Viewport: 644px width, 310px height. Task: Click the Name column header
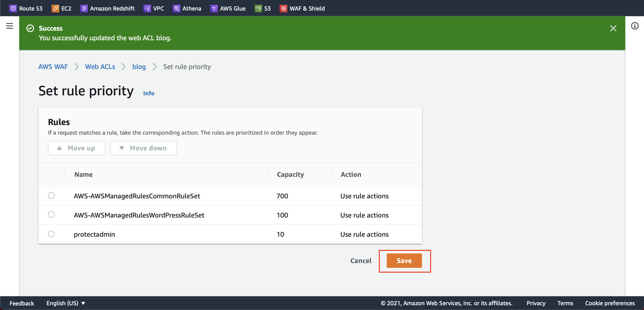83,174
